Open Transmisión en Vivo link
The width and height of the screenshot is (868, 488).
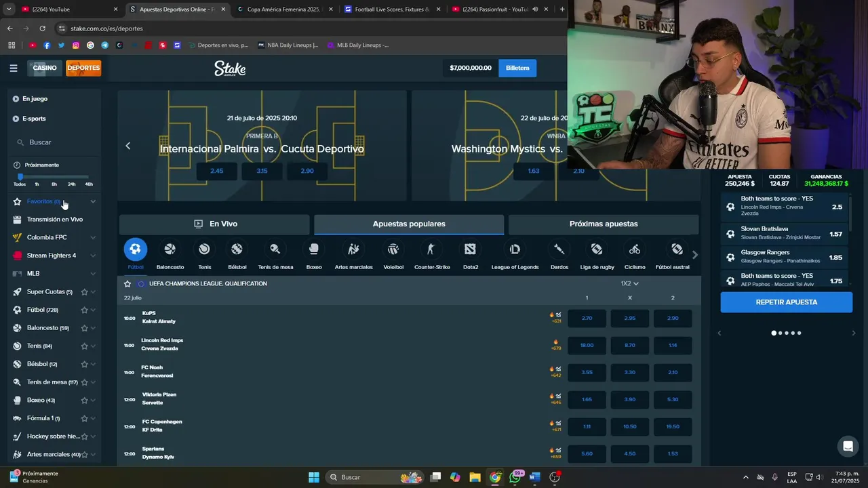click(x=54, y=220)
